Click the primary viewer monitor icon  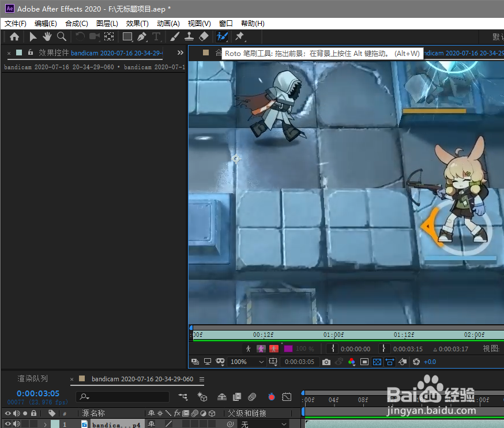208,362
